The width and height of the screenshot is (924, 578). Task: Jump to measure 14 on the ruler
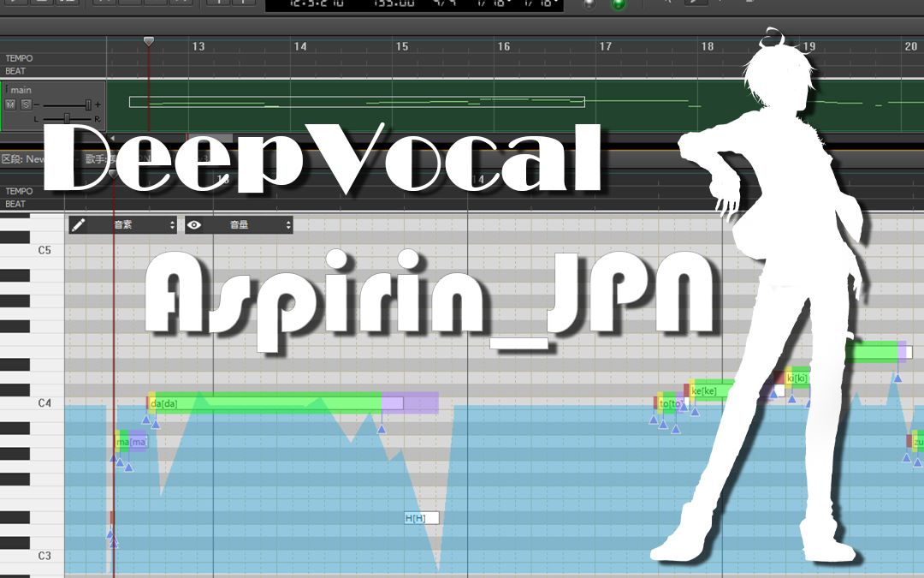coord(300,46)
